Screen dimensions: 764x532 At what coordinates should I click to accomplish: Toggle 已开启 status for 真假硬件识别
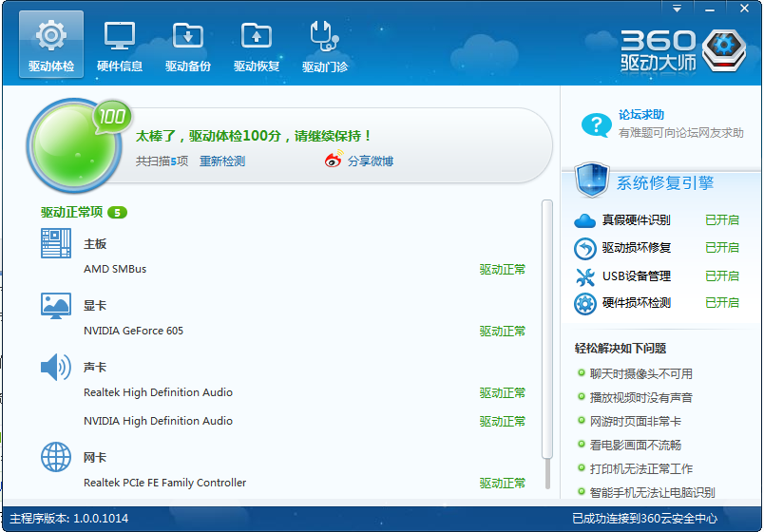point(721,220)
